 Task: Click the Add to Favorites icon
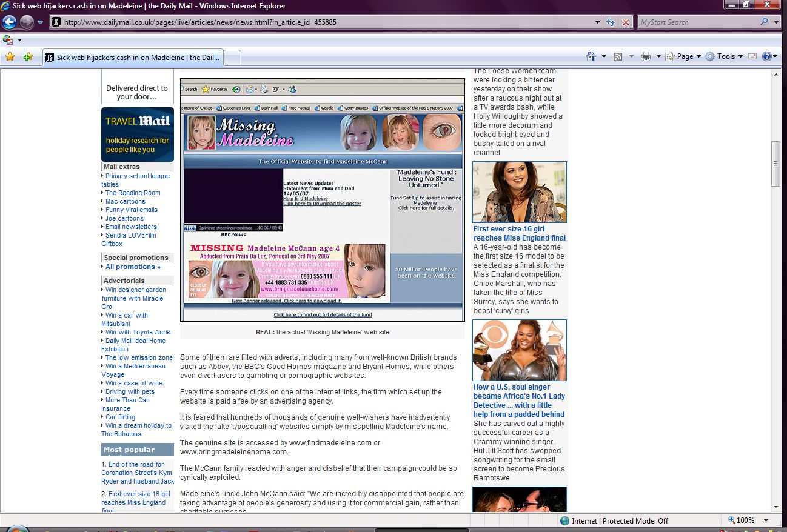pyautogui.click(x=28, y=56)
